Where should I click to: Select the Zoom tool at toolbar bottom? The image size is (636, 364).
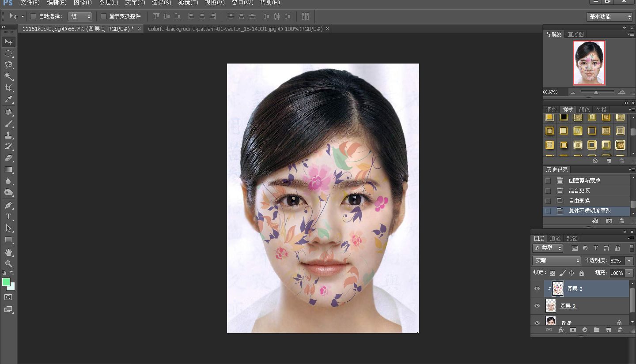click(9, 264)
